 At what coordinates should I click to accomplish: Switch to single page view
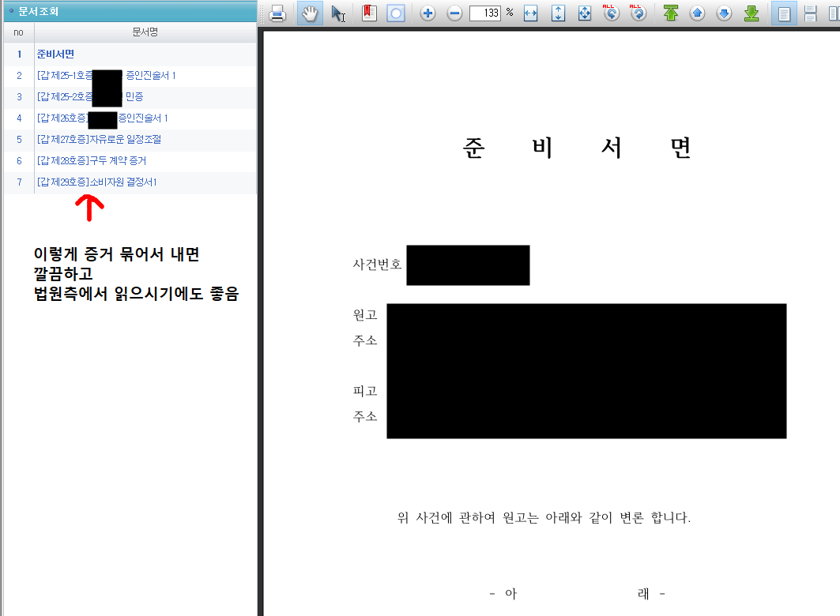(x=784, y=13)
